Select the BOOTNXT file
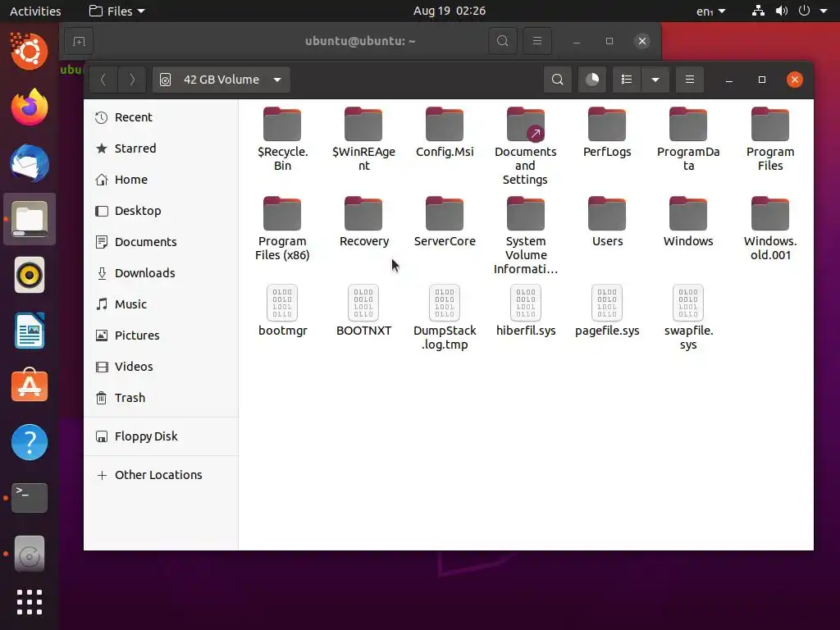This screenshot has width=840, height=630. tap(363, 311)
